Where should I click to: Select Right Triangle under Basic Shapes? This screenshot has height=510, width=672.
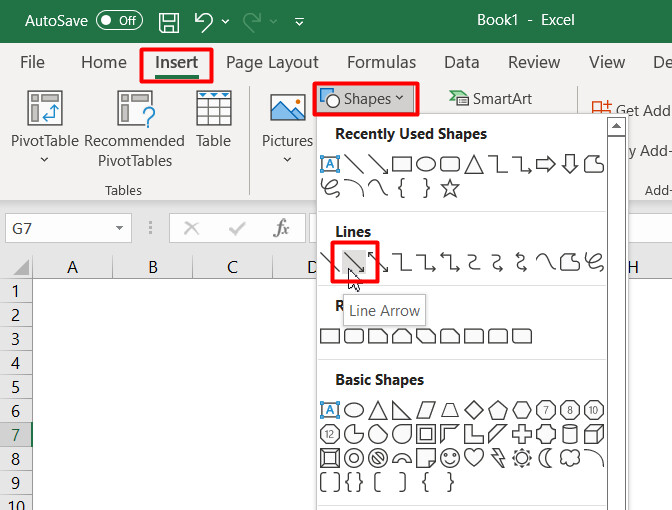click(402, 410)
